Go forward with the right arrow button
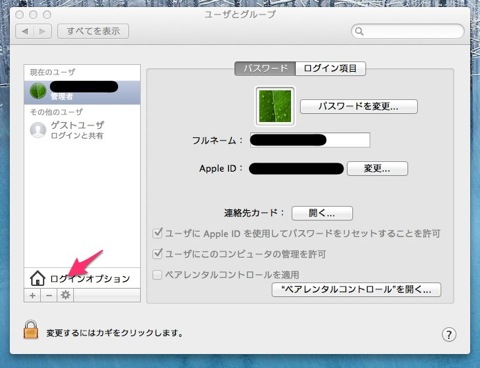The height and width of the screenshot is (368, 480). 42,31
